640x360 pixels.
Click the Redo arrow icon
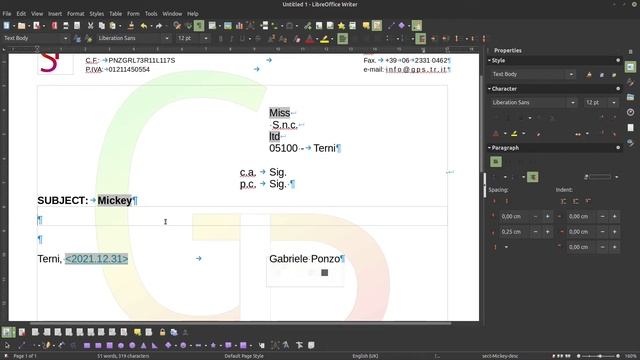[159, 26]
